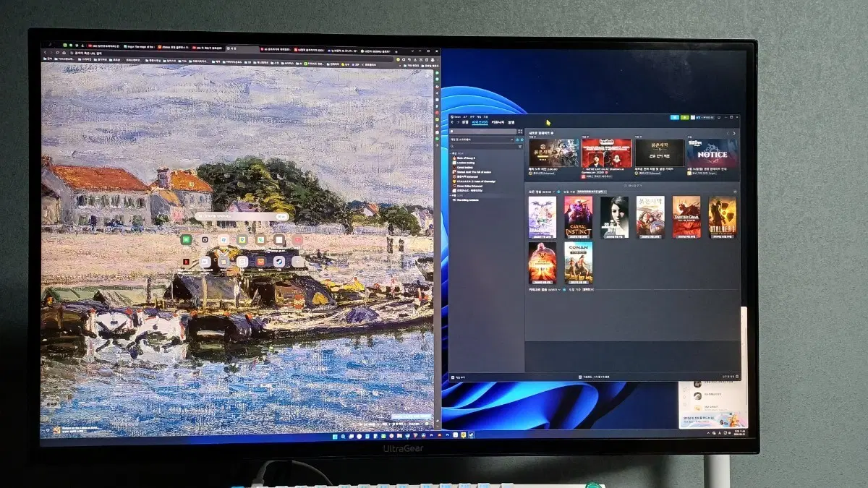Open the NOTICE card in What's New
The height and width of the screenshot is (488, 868).
[712, 153]
